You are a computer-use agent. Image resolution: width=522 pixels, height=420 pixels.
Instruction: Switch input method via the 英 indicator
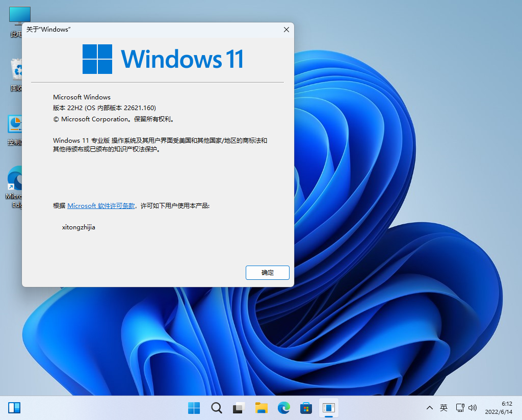click(x=443, y=408)
